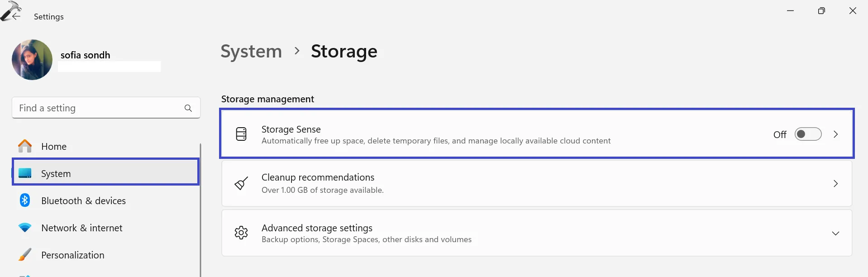Click the Cleanup recommendations broom icon

pyautogui.click(x=241, y=183)
